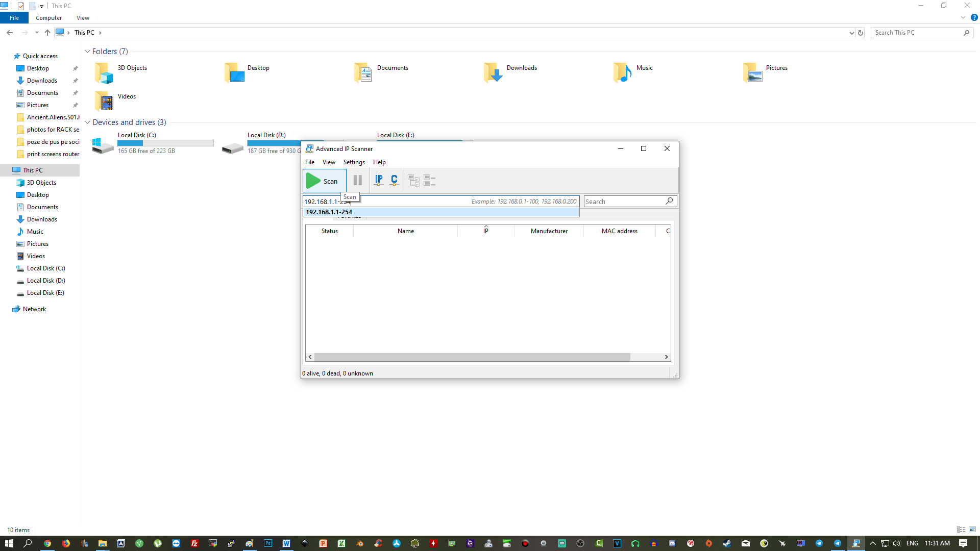Open the volume control in tray
The height and width of the screenshot is (551, 980).
tap(897, 543)
